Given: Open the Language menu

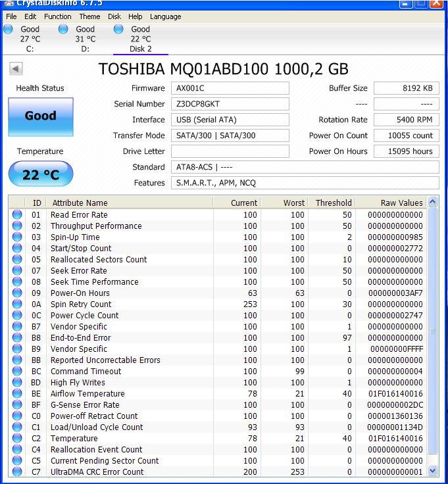Looking at the screenshot, I should coord(166,16).
